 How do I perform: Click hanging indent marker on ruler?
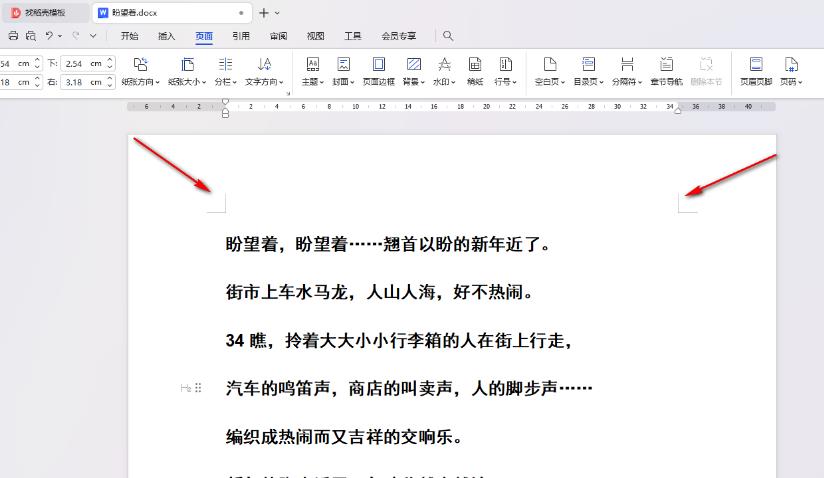(225, 112)
